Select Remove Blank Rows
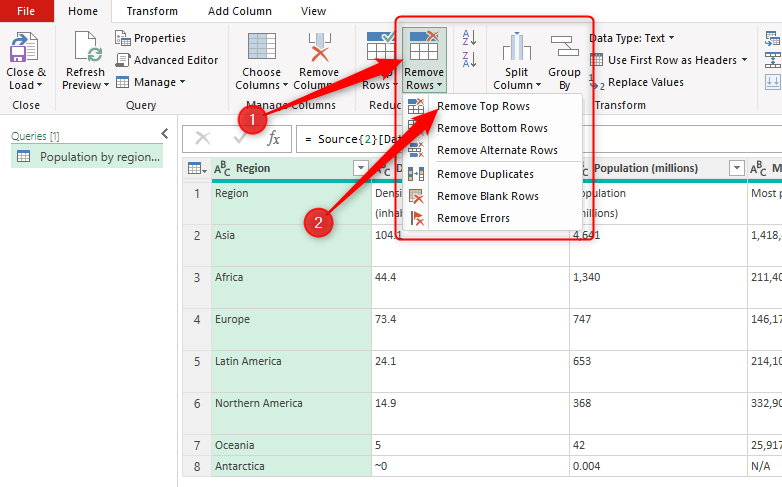 [493, 196]
